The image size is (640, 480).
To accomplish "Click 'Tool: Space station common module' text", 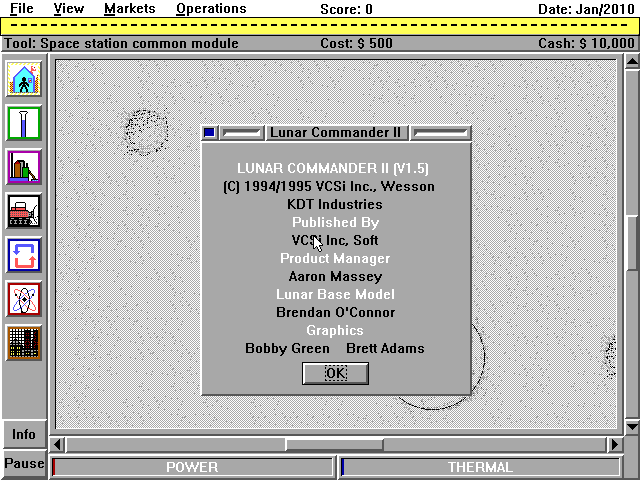I will 121,43.
